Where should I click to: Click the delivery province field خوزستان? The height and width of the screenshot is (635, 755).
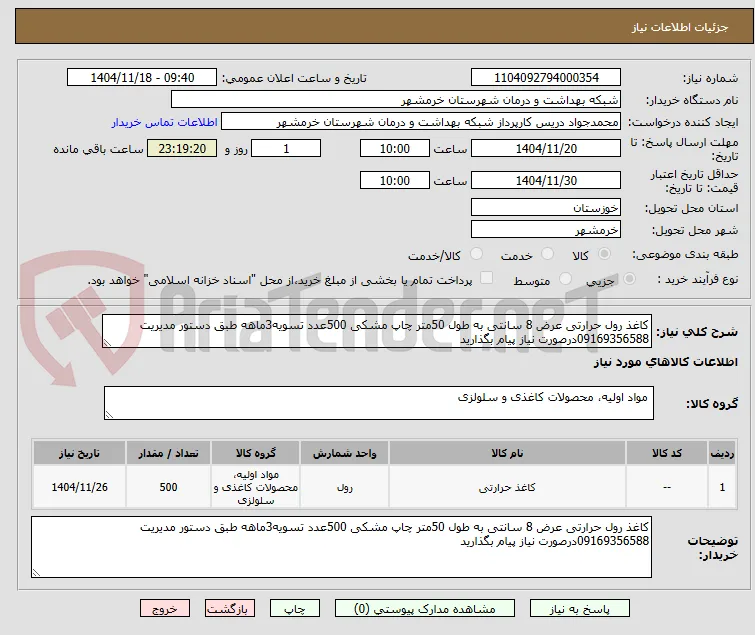(x=546, y=207)
